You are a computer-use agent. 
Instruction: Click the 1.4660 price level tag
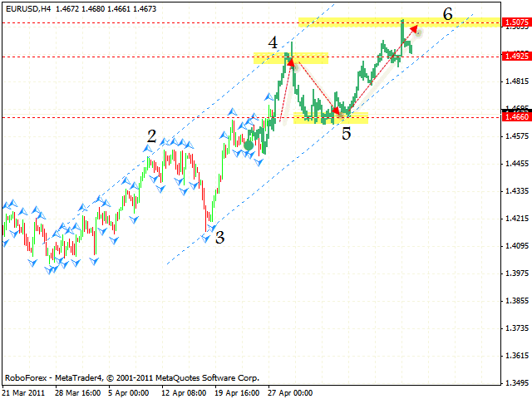point(515,117)
